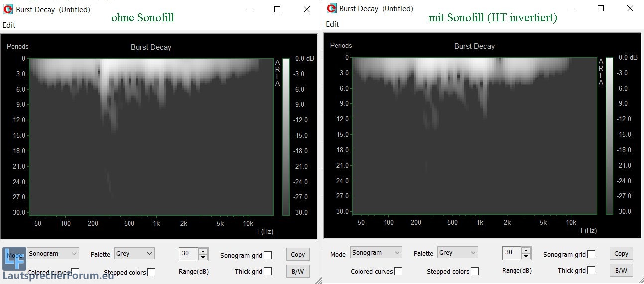Open the Edit menu in right window

pyautogui.click(x=332, y=24)
